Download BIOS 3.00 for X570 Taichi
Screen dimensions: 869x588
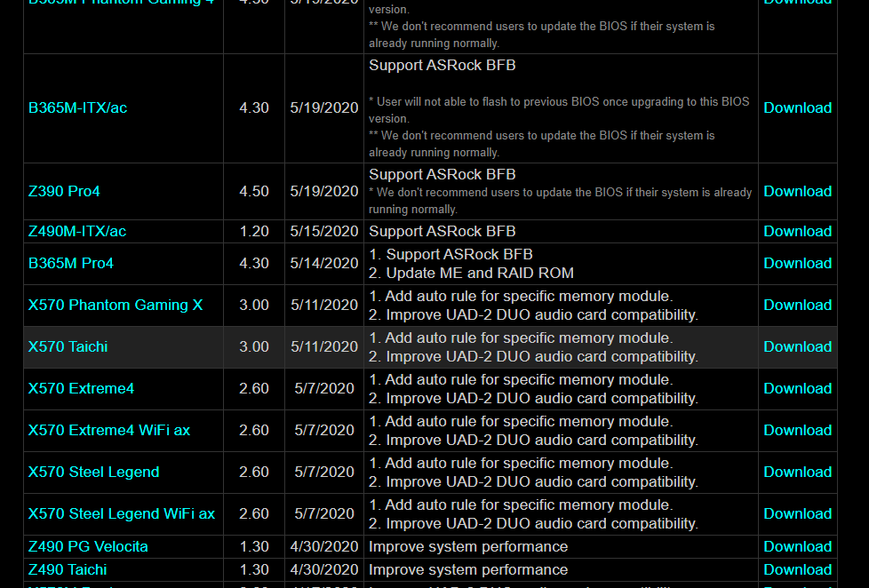coord(798,347)
